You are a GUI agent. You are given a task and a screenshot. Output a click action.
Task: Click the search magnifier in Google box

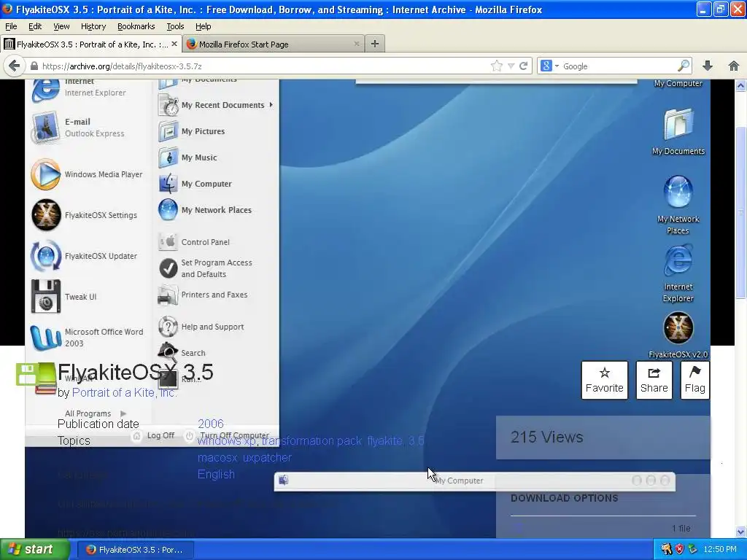click(684, 66)
